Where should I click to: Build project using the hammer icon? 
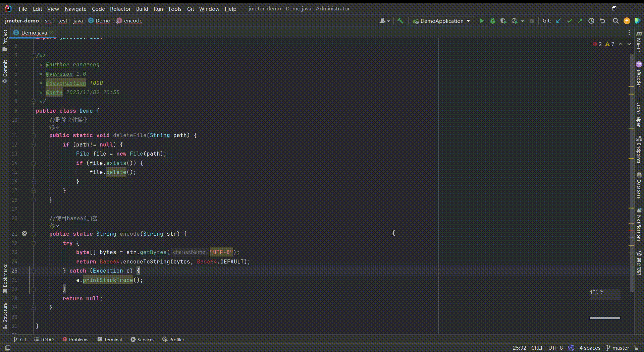coord(400,21)
